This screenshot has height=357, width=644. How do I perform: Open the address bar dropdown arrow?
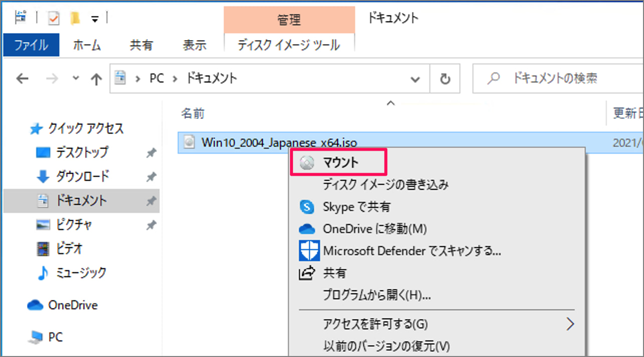(415, 78)
